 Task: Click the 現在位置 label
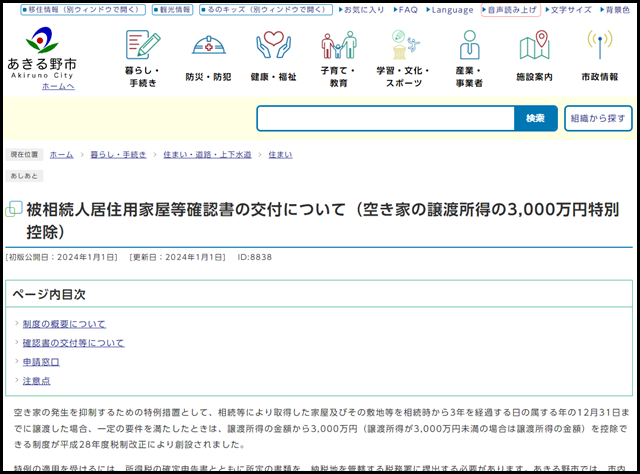24,154
